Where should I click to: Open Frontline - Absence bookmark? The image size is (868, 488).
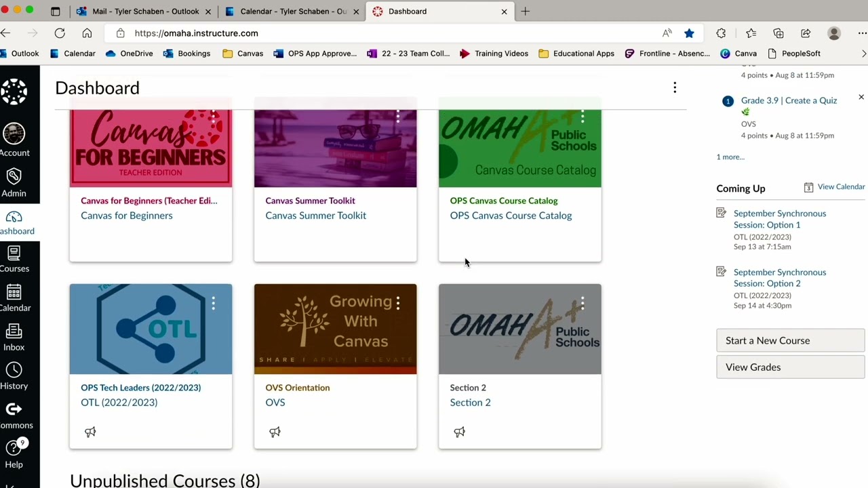pos(667,54)
